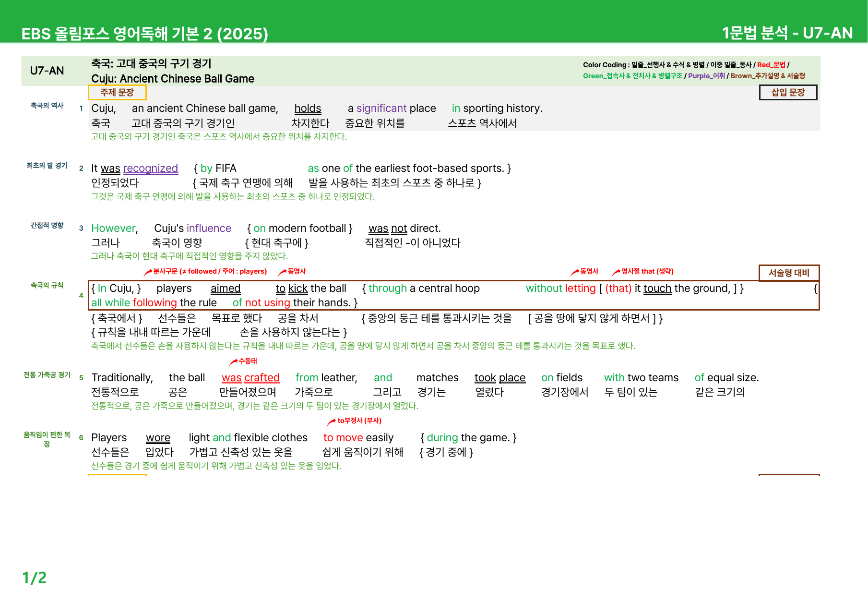Viewport: 868px width, 614px height.
Task: Click the green word 'However,' in sentence 3
Action: (115, 229)
